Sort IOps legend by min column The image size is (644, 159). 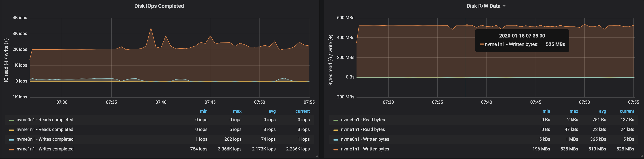click(x=204, y=111)
